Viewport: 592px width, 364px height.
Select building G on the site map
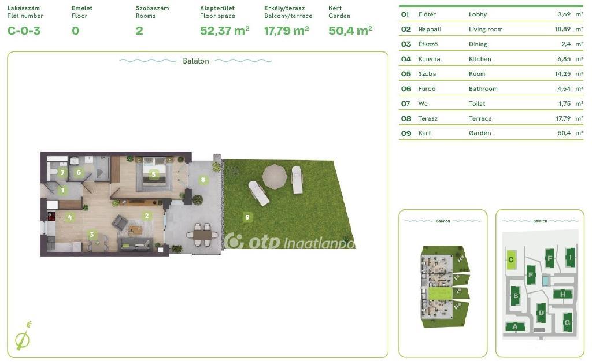567,321
